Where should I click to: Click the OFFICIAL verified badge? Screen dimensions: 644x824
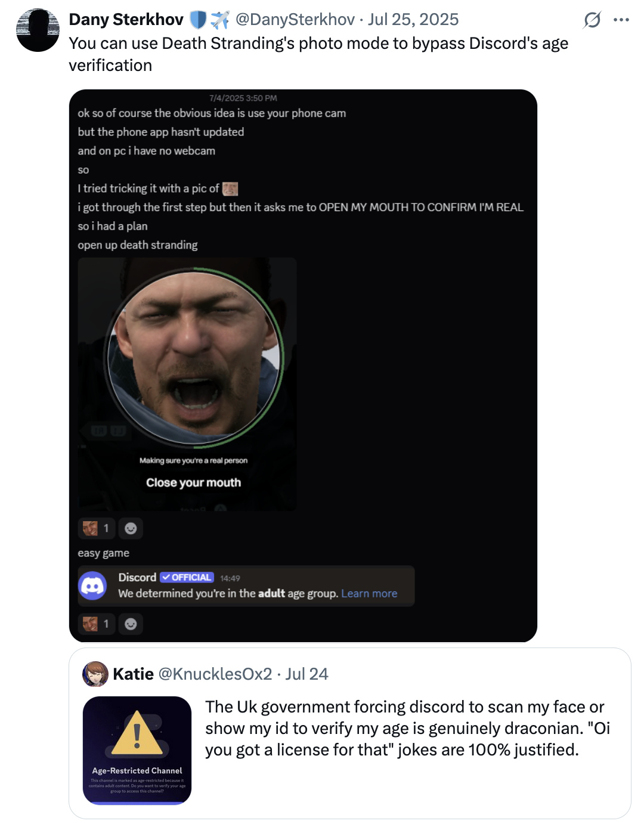(x=187, y=577)
